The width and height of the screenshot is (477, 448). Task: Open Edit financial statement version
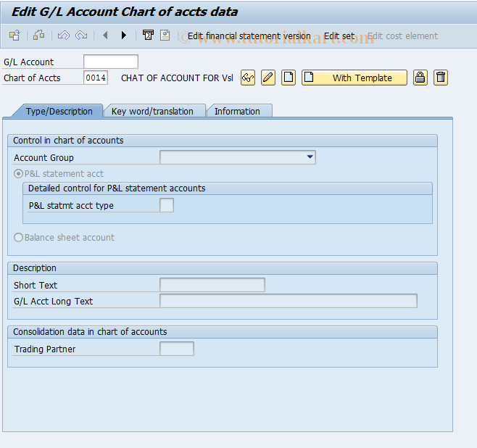click(x=249, y=36)
